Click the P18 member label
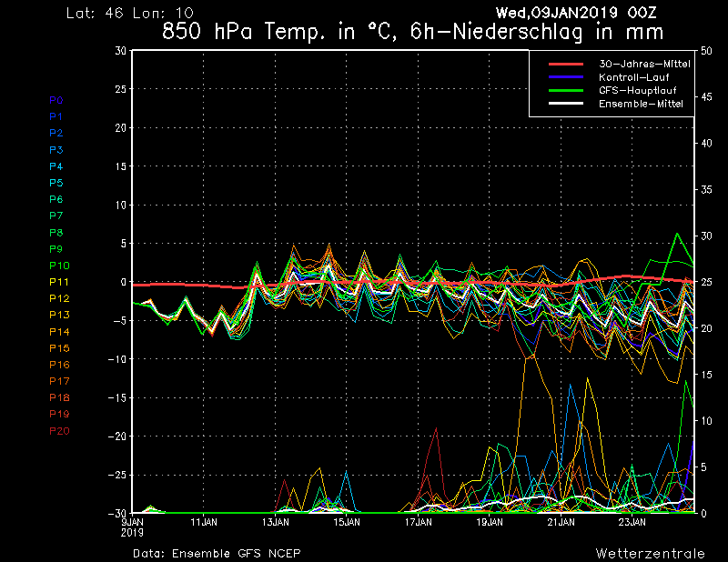Image resolution: width=728 pixels, height=562 pixels. pyautogui.click(x=59, y=397)
